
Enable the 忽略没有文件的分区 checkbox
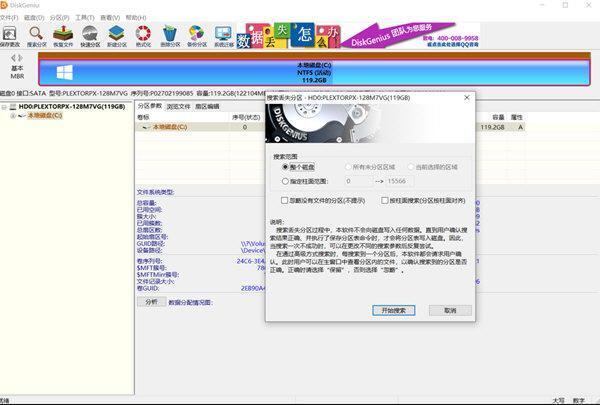pos(286,200)
